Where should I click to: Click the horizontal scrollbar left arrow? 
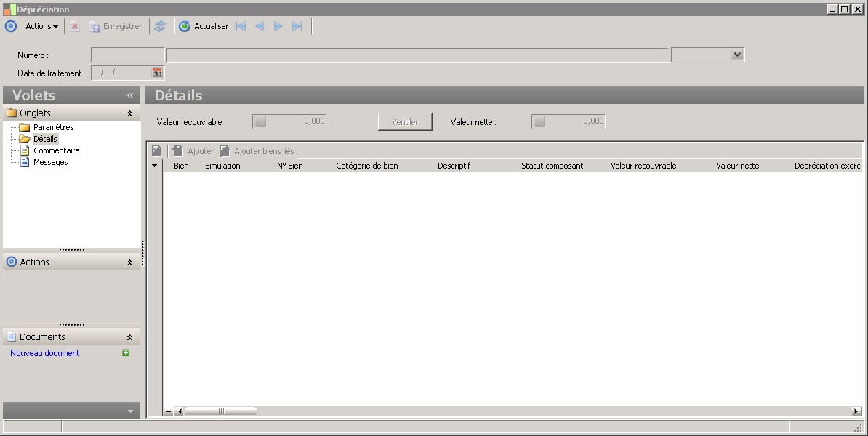click(x=180, y=411)
